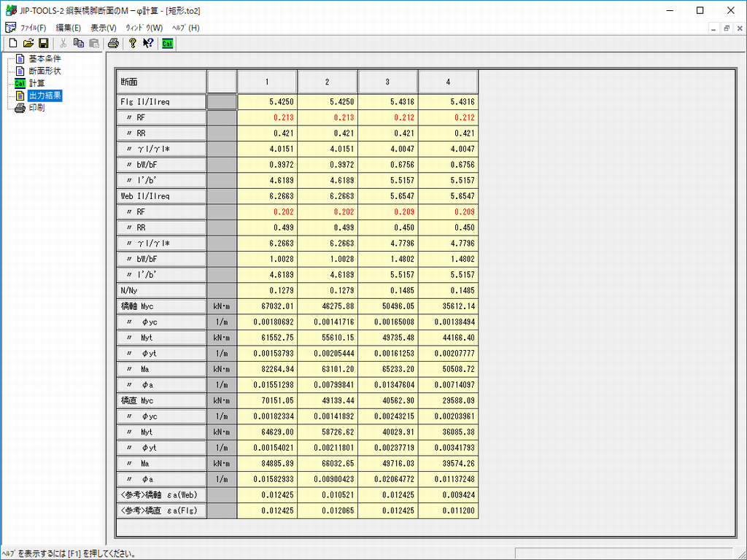Select 断面形状 in the tree
This screenshot has height=560, width=747.
[44, 71]
